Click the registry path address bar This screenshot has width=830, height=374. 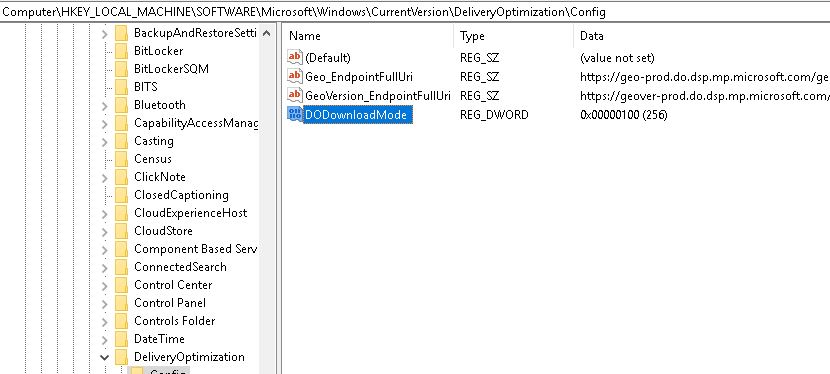[x=415, y=12]
